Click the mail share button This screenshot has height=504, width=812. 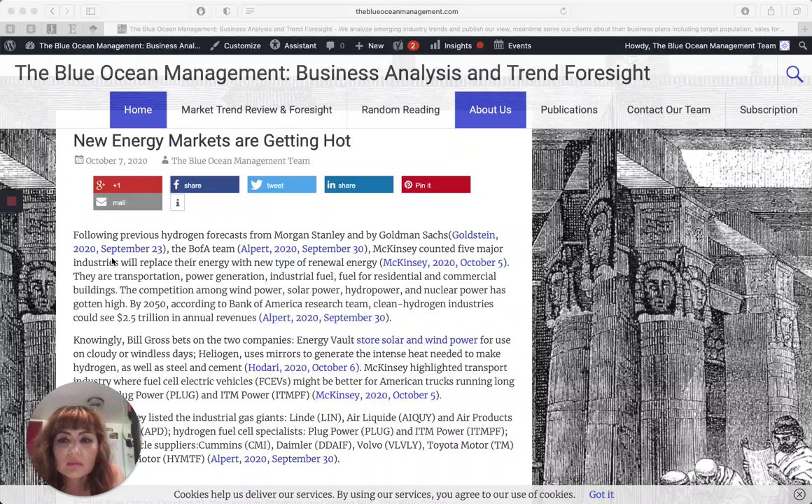click(127, 202)
